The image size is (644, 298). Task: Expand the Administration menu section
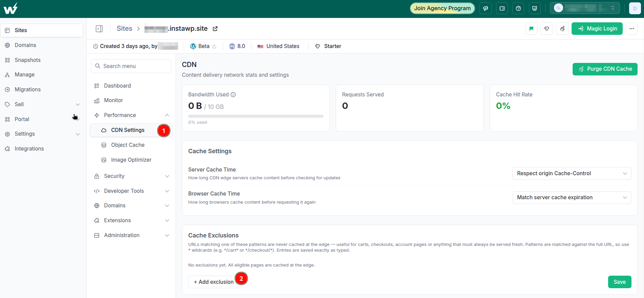(x=167, y=235)
